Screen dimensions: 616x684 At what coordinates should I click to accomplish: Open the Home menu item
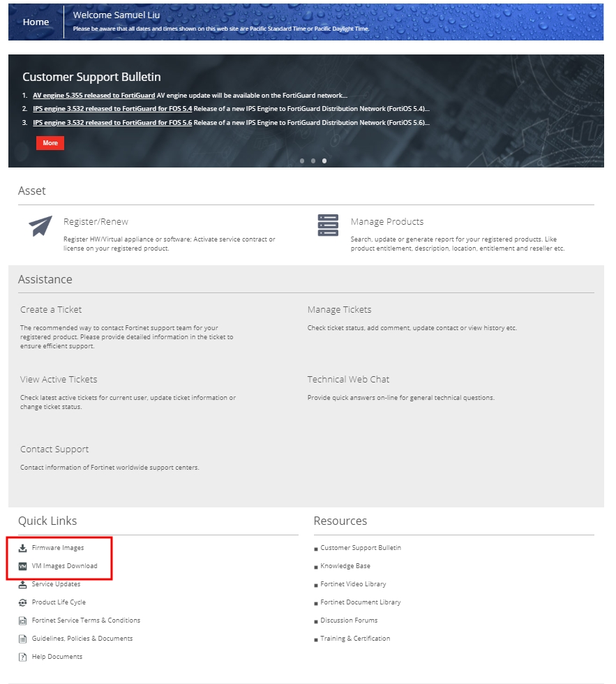tap(36, 22)
